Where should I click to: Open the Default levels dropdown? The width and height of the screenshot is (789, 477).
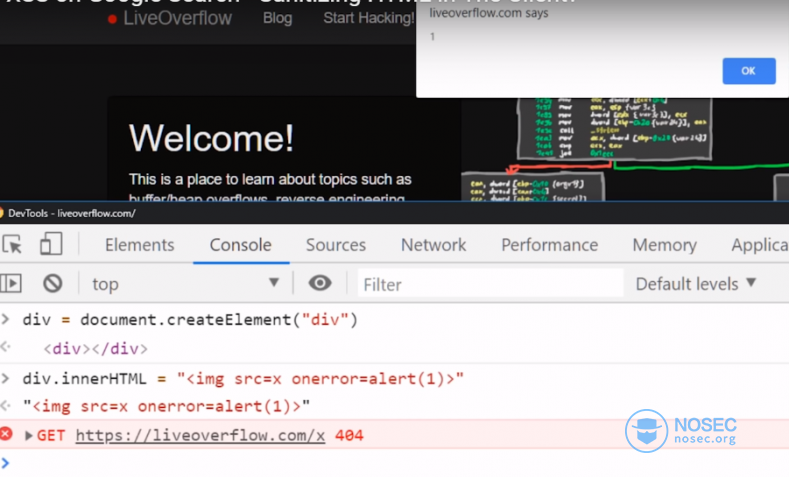tap(695, 284)
